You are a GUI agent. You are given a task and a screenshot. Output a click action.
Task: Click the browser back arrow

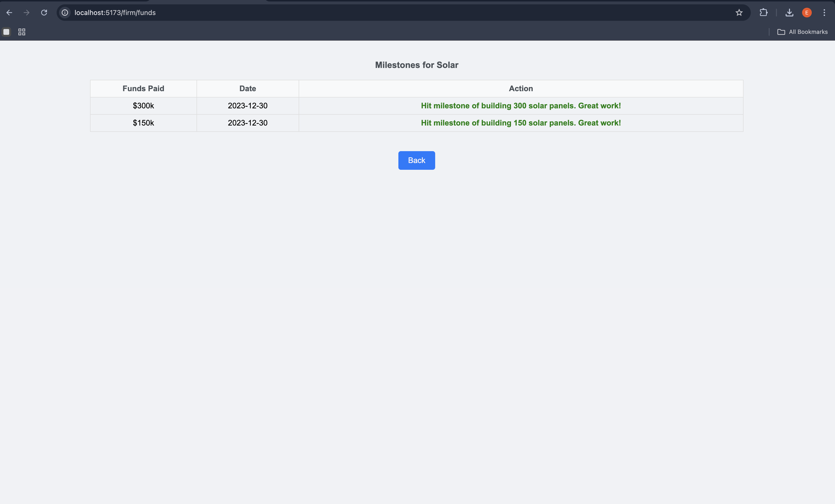[x=9, y=13]
